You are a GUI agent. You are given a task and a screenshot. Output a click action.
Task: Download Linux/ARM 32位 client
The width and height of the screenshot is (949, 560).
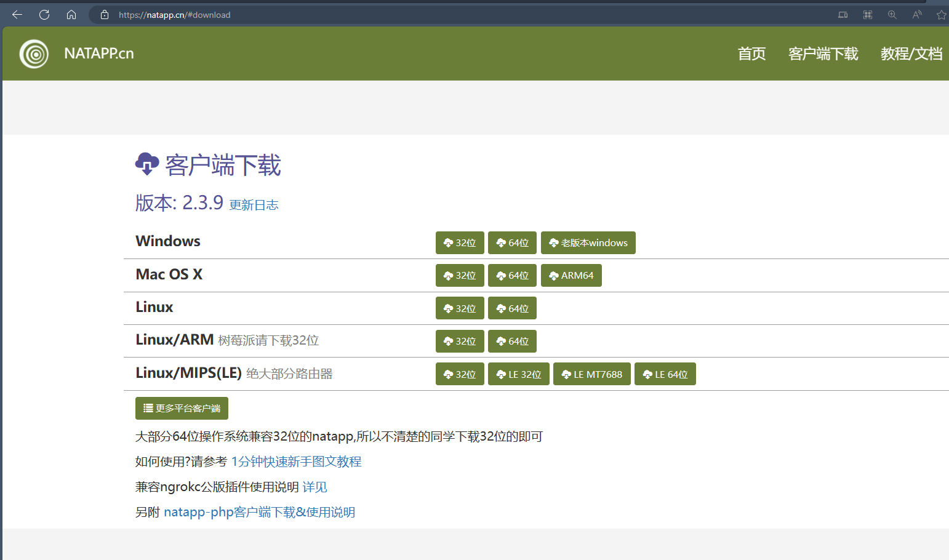(x=460, y=341)
